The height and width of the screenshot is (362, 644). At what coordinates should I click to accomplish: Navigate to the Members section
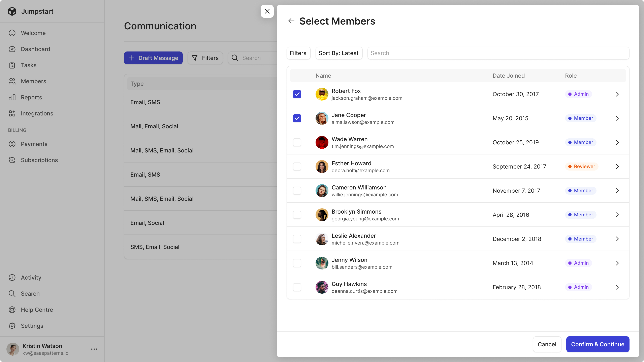tap(34, 81)
